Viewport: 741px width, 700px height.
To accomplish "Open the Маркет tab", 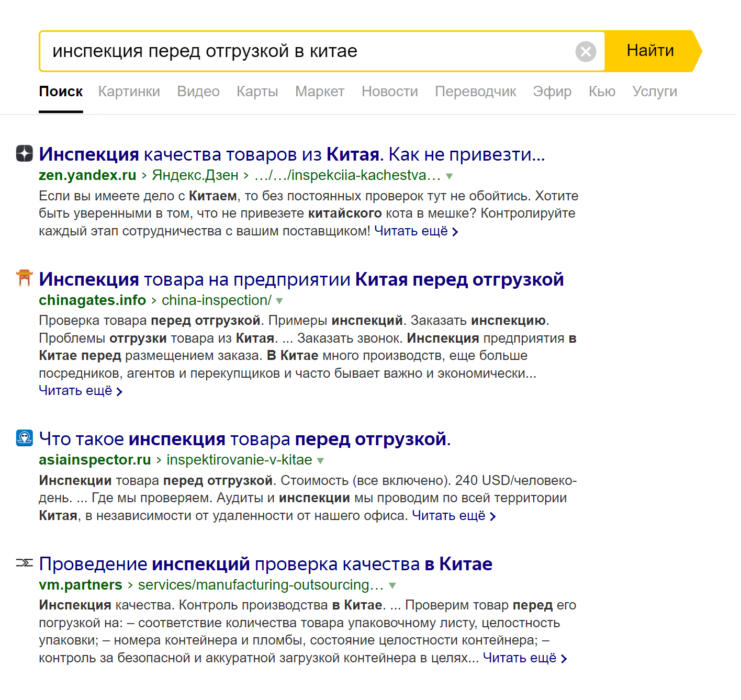I will (320, 92).
